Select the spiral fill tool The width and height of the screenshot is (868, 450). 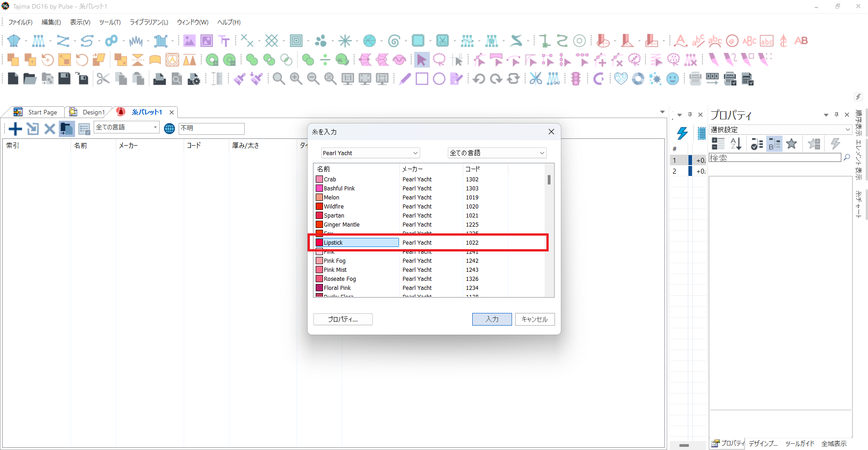click(x=394, y=41)
